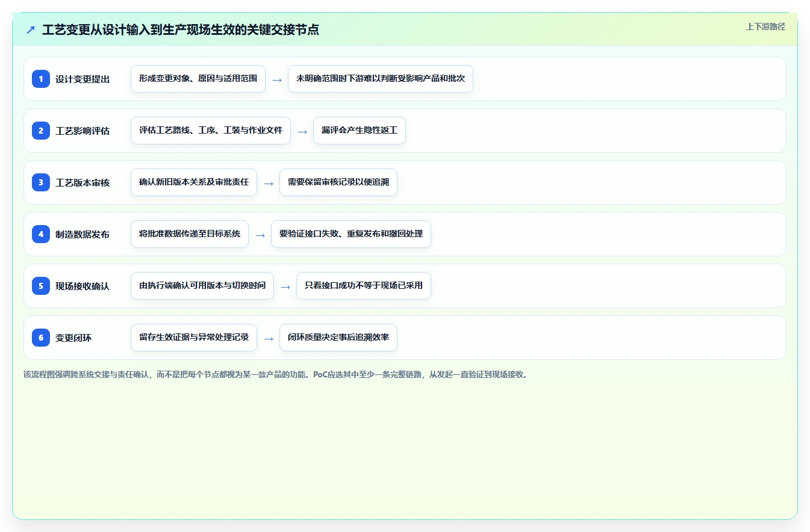Click the 变更闭环 step label
Image resolution: width=810 pixels, height=532 pixels.
[73, 338]
